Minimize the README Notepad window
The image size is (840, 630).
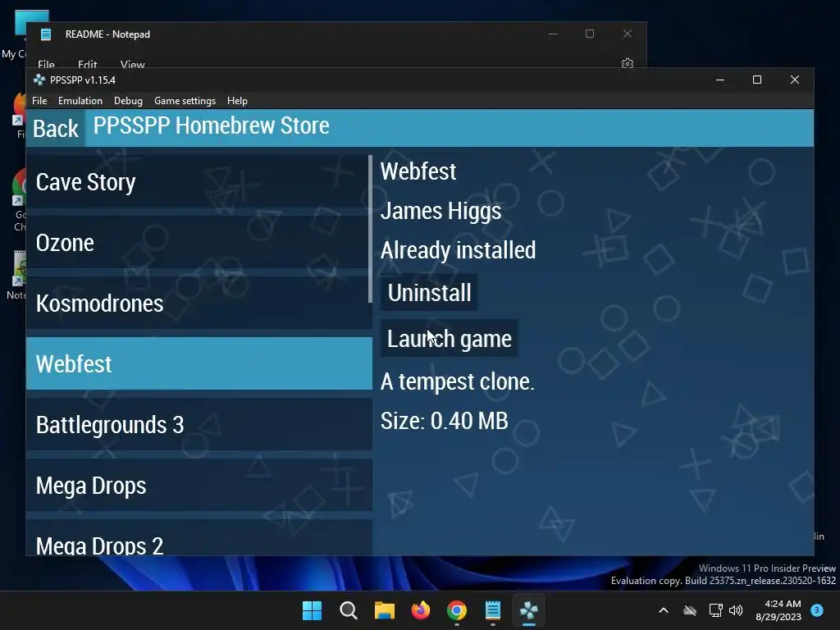[x=553, y=34]
